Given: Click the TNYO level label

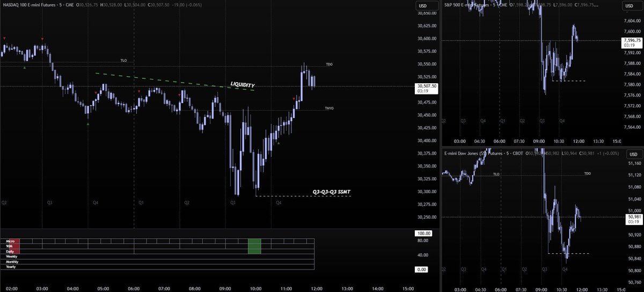Looking at the screenshot, I should point(329,109).
